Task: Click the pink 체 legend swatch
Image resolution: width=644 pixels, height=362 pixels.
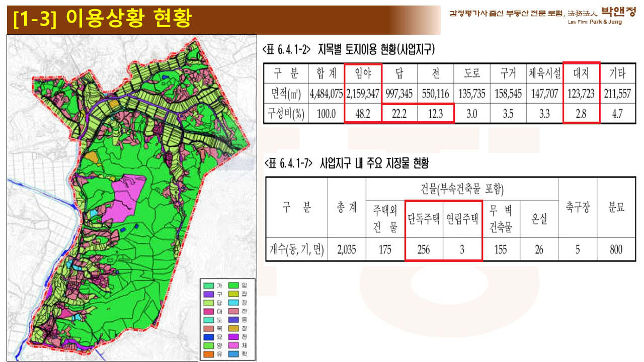Action: [x=233, y=346]
